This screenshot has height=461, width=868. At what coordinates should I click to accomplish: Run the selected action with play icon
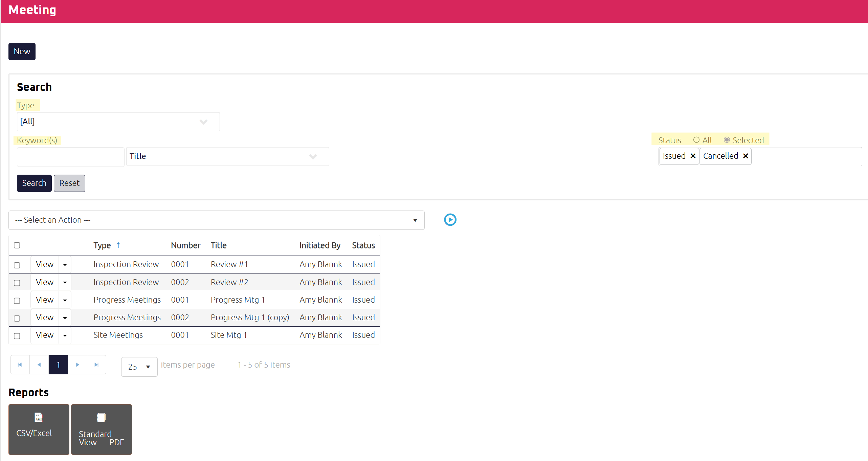pyautogui.click(x=450, y=220)
